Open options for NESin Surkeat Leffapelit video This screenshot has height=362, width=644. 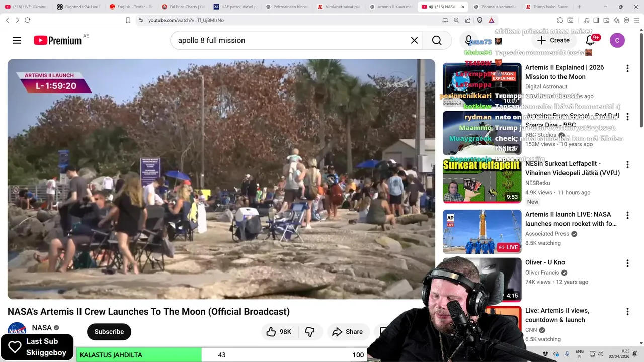pos(627,165)
